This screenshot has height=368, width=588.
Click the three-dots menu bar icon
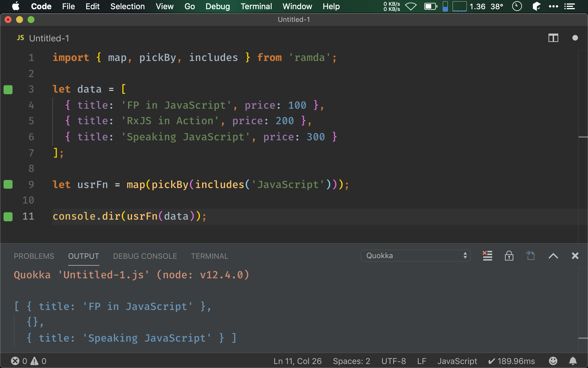coord(553,6)
